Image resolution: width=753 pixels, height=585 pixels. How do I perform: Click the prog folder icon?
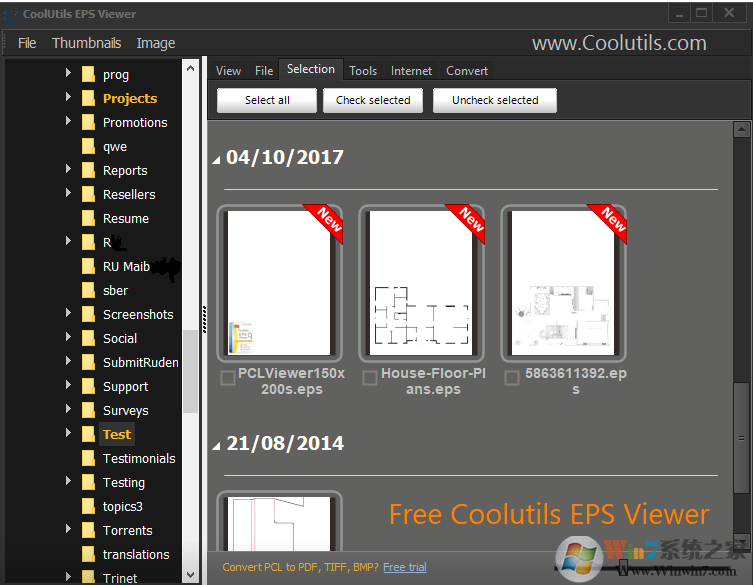pos(88,74)
